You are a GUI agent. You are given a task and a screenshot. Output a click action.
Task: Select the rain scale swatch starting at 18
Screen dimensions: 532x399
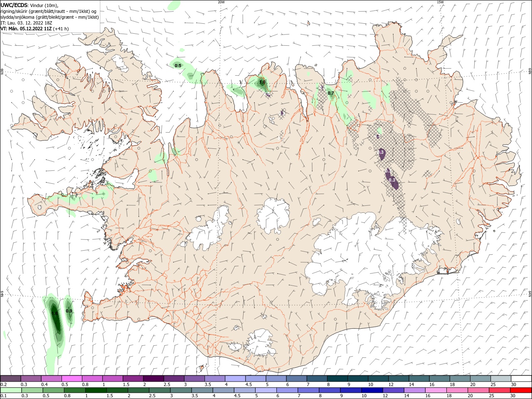(457, 390)
